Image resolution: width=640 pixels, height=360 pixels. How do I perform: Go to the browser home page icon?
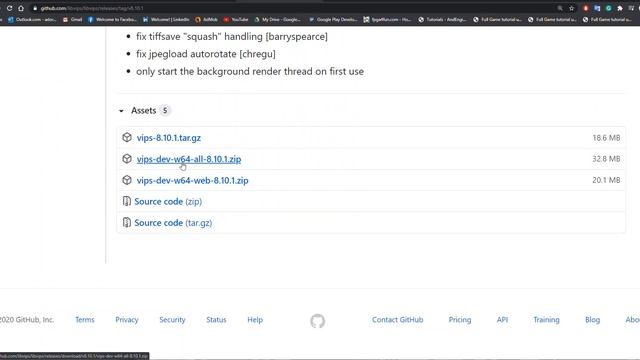(x=21, y=8)
